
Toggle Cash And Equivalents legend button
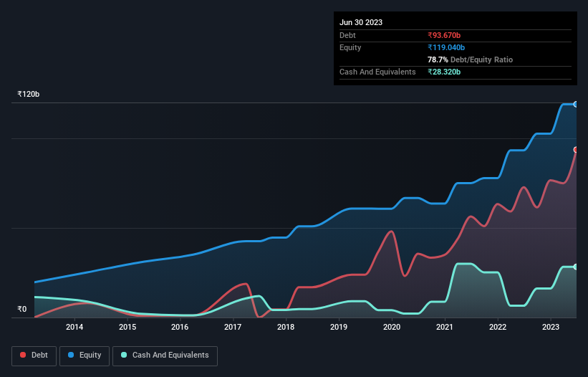click(x=165, y=355)
